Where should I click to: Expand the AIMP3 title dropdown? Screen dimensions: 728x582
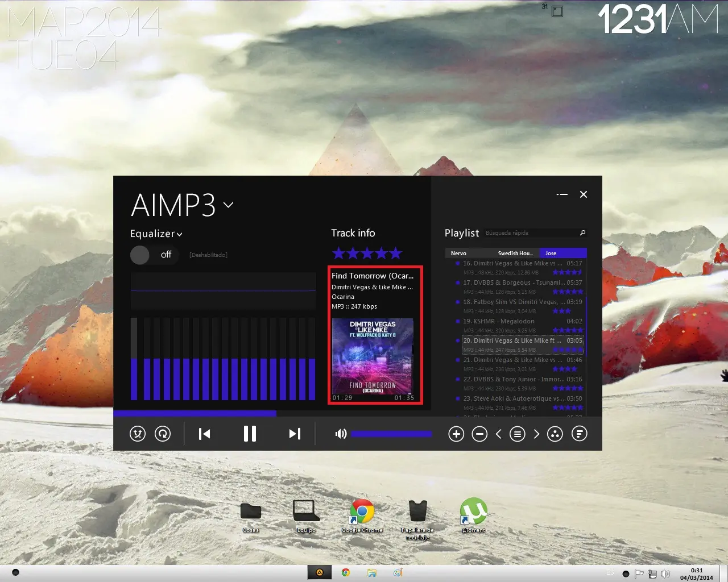228,205
